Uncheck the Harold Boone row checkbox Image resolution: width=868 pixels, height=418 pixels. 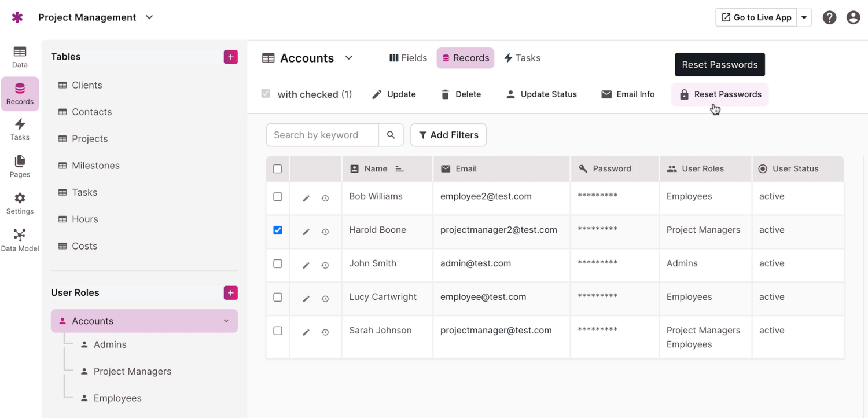278,230
